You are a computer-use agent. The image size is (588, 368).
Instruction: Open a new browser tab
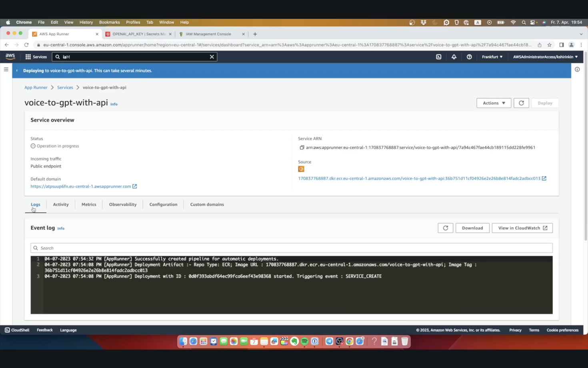[255, 34]
